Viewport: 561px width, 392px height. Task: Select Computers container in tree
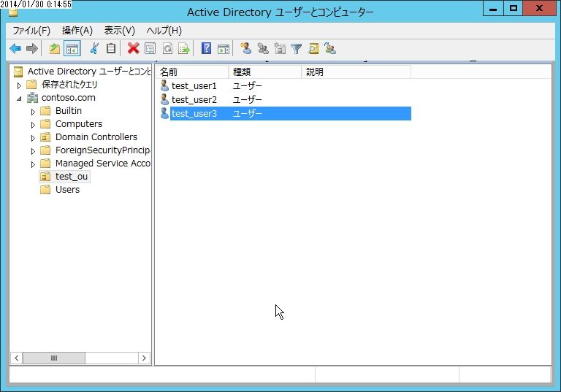coord(79,124)
